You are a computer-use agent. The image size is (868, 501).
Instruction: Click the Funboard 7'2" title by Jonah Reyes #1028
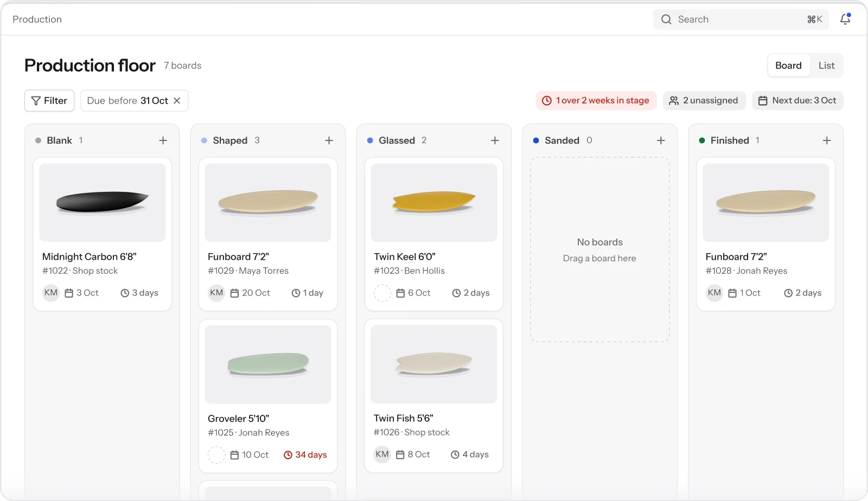[736, 257]
